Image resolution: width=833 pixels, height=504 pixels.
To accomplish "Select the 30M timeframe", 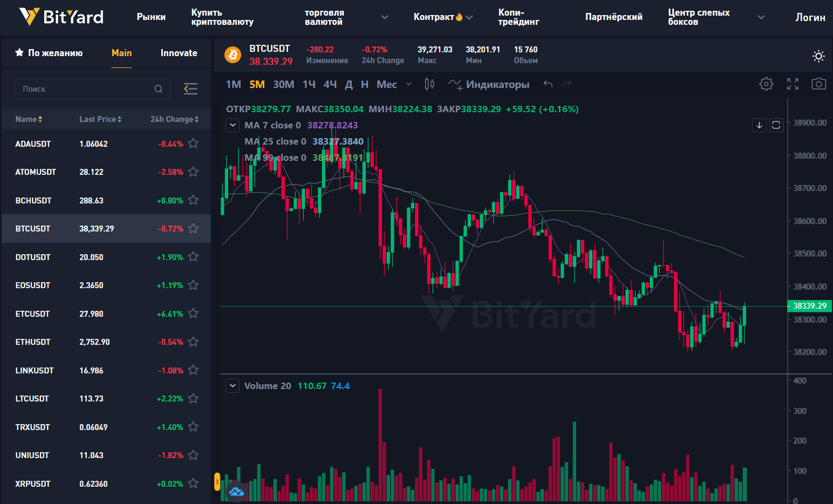I will coord(284,84).
